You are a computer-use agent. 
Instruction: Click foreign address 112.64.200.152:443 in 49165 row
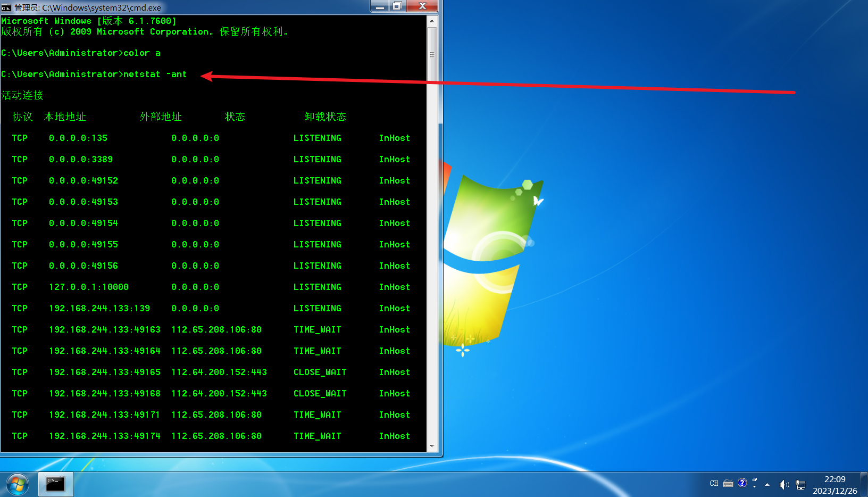[219, 372]
